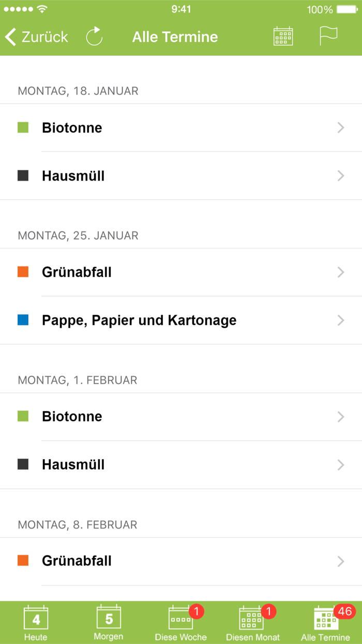Viewport: 362px width, 644px height.
Task: Tap the orange square next to Grünabfall
Action: click(24, 272)
